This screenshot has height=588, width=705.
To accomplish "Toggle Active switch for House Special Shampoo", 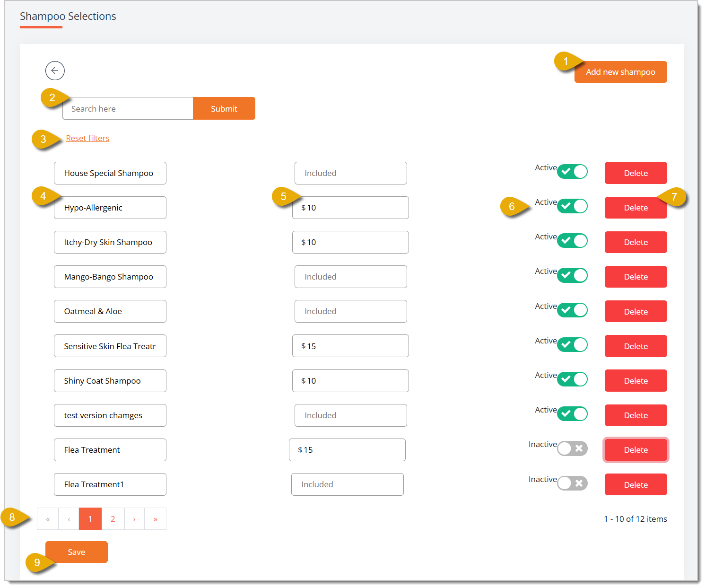I will click(572, 172).
